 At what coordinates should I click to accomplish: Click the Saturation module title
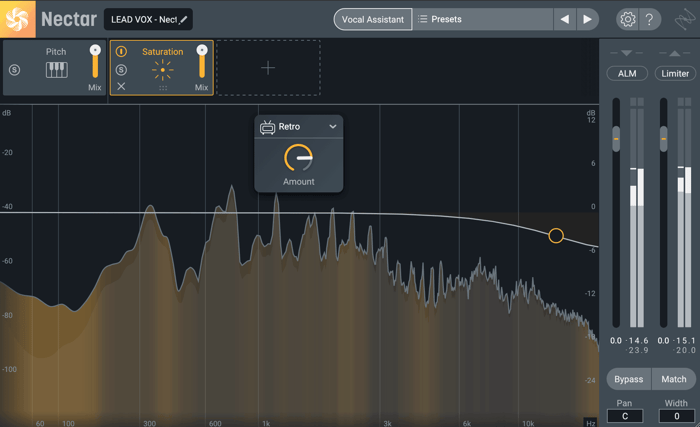pos(162,52)
